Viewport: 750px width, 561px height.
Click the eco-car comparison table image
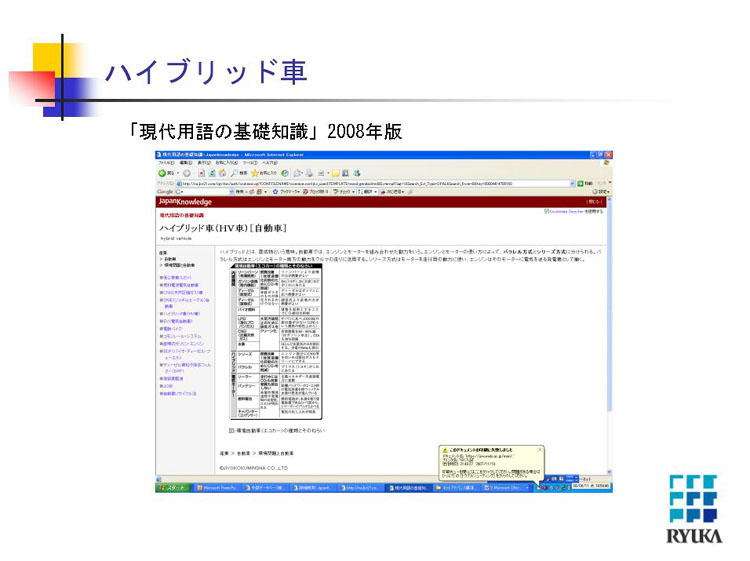(276, 341)
